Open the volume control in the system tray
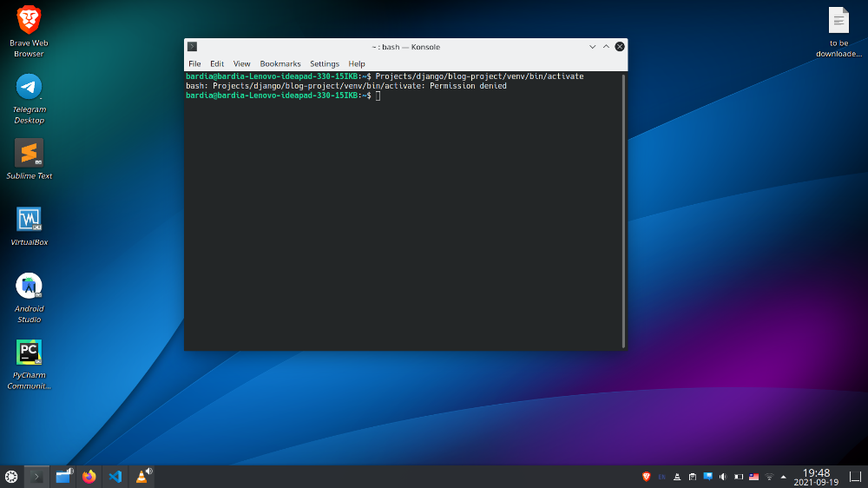Screen dimensions: 868x488 722,477
